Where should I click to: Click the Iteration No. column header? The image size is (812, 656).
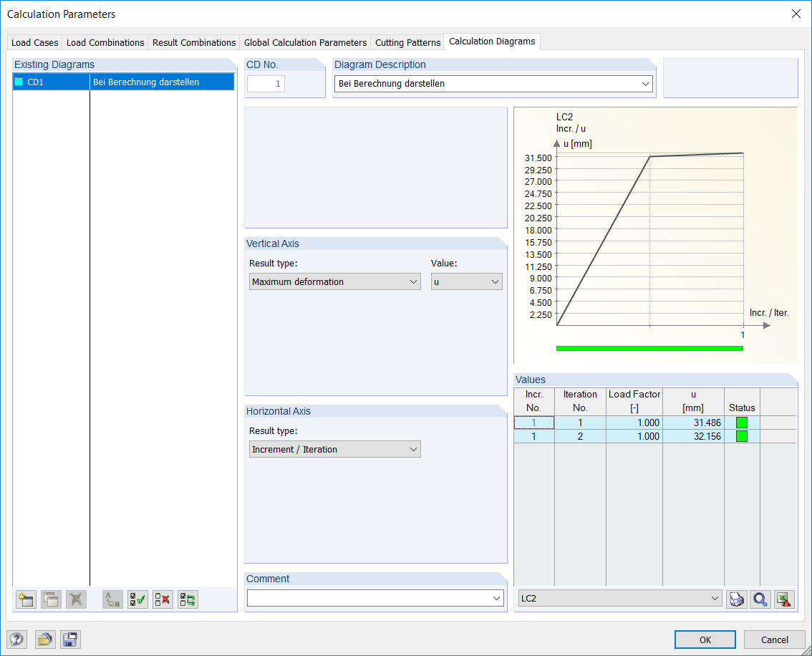(580, 401)
